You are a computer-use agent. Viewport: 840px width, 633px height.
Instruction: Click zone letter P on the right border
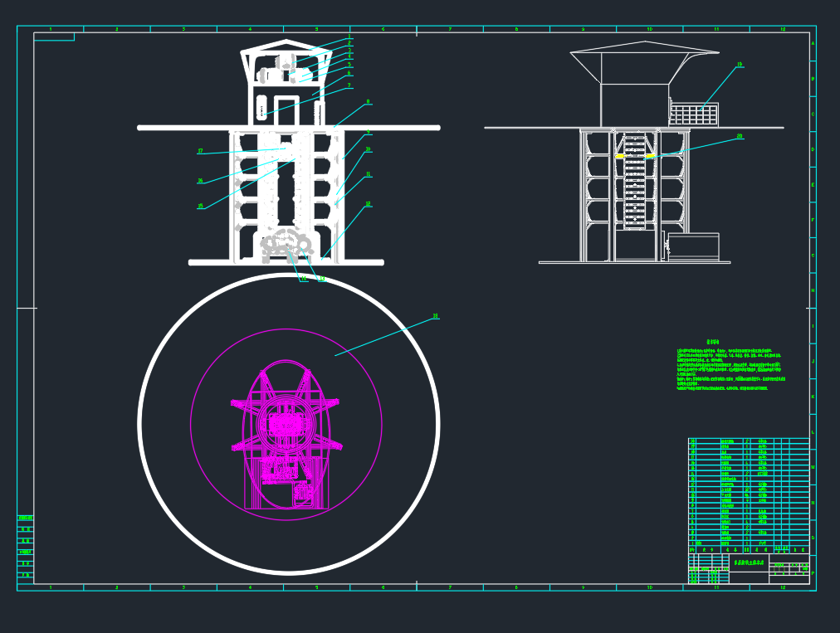click(x=813, y=573)
